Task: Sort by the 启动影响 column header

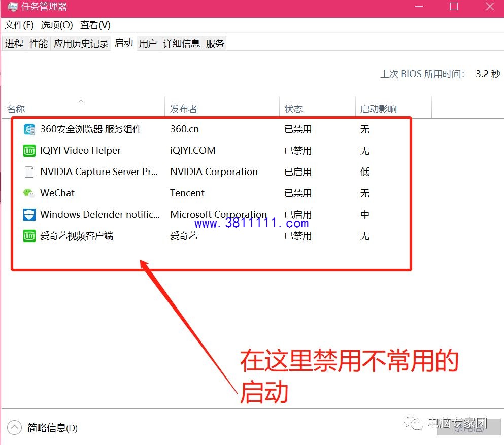Action: click(x=393, y=109)
